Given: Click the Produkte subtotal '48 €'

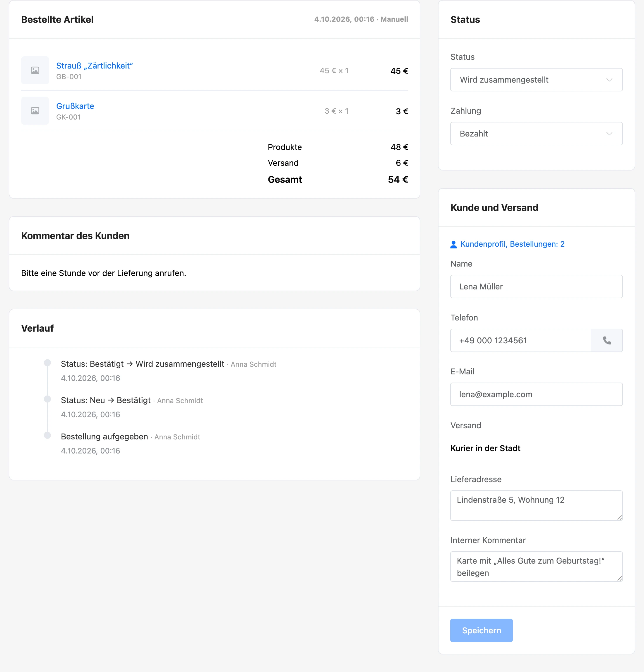Looking at the screenshot, I should pyautogui.click(x=399, y=147).
